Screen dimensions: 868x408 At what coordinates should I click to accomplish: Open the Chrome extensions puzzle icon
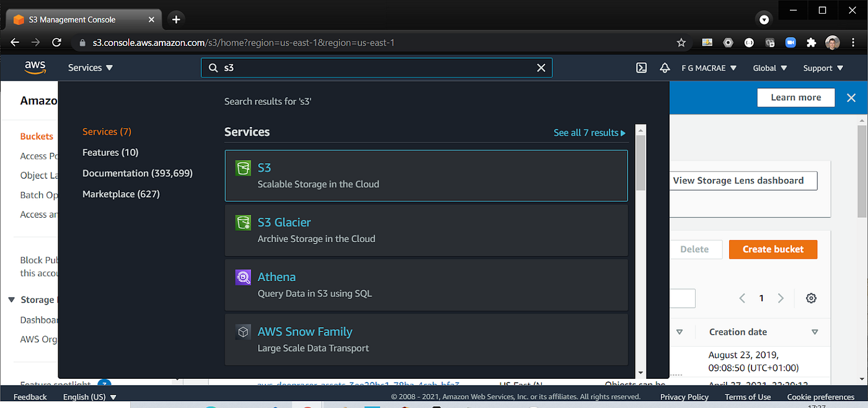click(811, 42)
